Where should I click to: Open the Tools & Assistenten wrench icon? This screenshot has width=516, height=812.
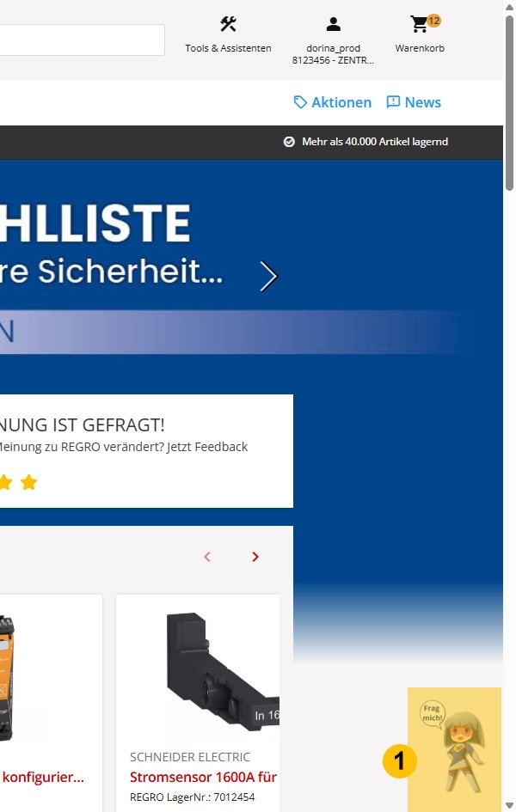click(x=228, y=24)
